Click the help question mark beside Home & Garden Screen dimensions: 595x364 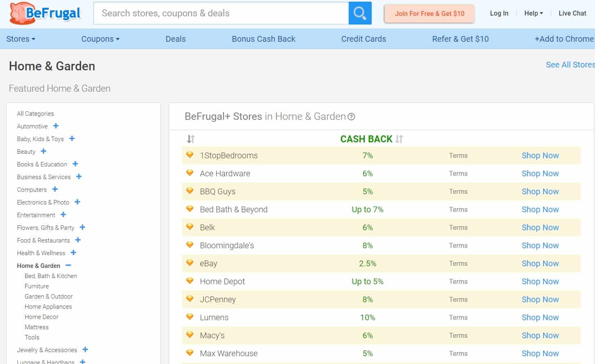click(351, 117)
